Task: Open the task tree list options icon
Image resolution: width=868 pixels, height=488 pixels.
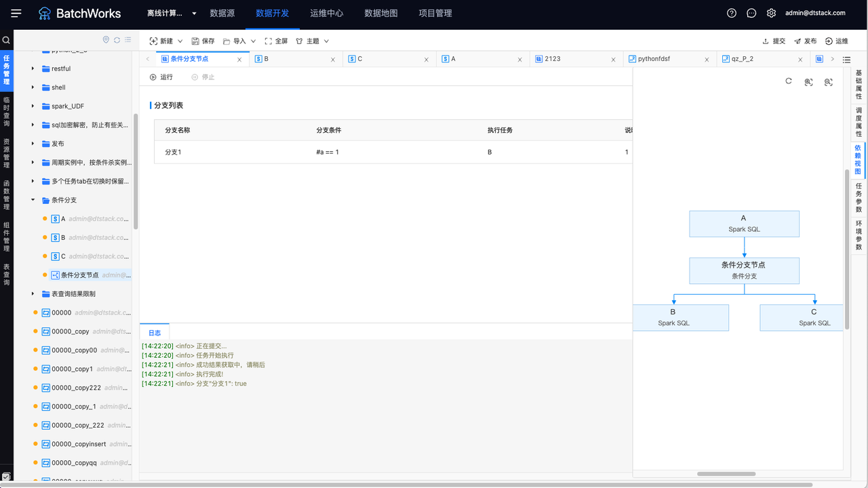Action: (x=128, y=40)
